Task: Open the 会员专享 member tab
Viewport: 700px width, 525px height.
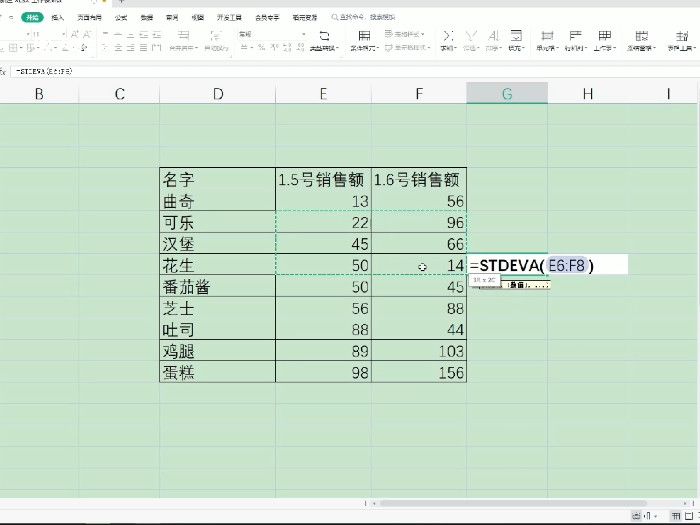Action: [x=267, y=17]
